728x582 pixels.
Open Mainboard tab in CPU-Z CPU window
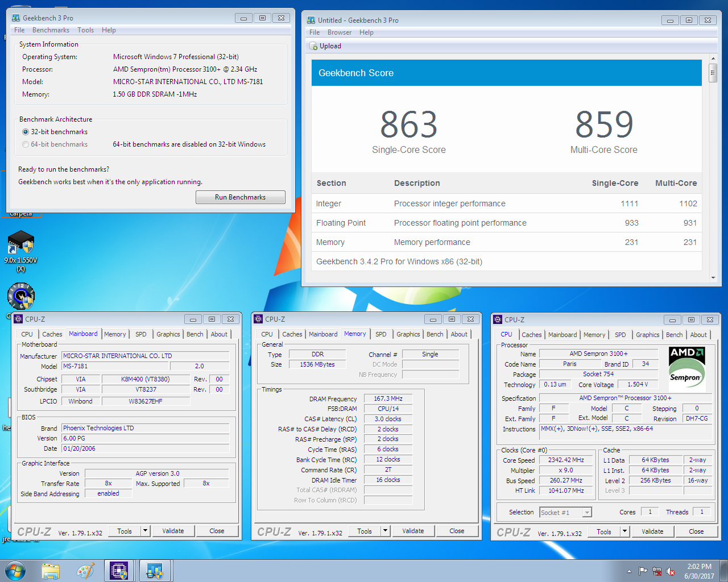point(562,335)
